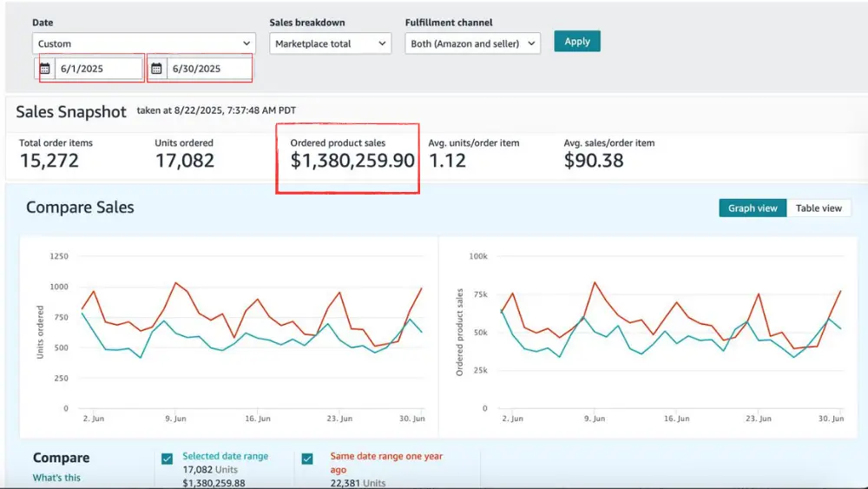This screenshot has width=868, height=489.
Task: Open the start date calendar picker icon
Action: (x=45, y=69)
